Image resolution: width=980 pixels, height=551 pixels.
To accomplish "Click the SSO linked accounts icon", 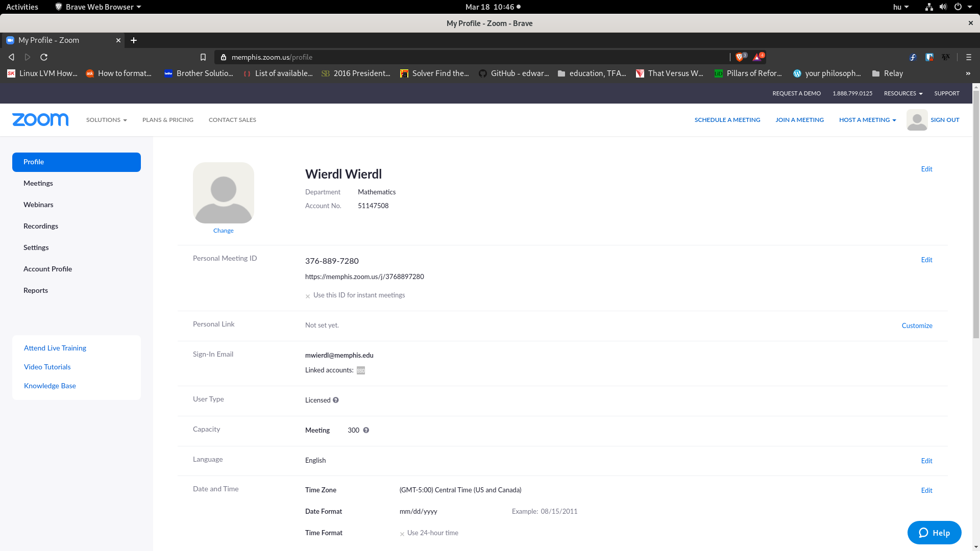I will [x=361, y=370].
